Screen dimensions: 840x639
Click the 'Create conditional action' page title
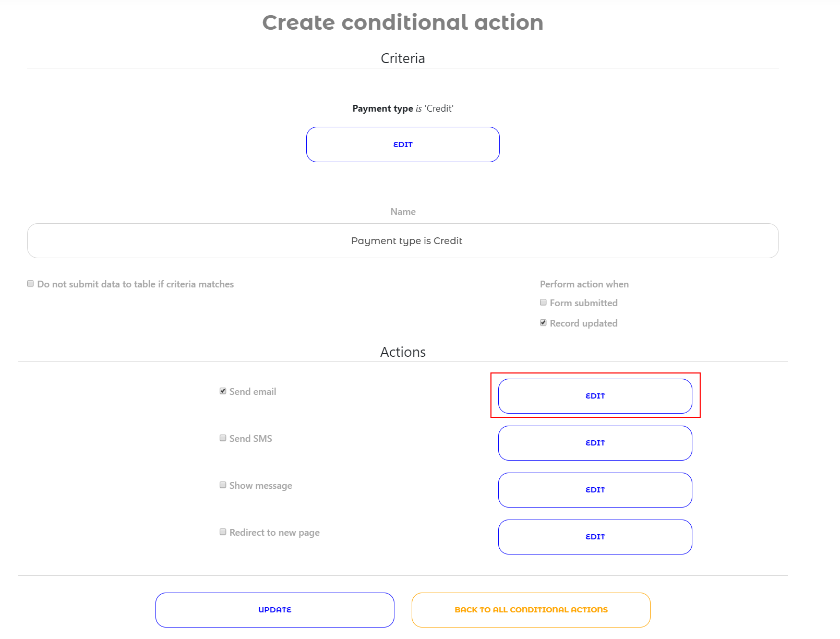(403, 22)
